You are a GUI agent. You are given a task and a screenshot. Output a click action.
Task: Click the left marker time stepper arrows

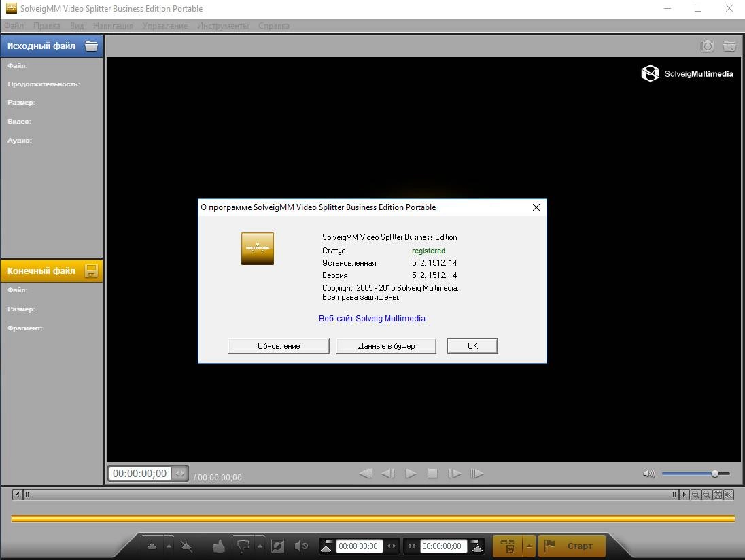[x=392, y=546]
